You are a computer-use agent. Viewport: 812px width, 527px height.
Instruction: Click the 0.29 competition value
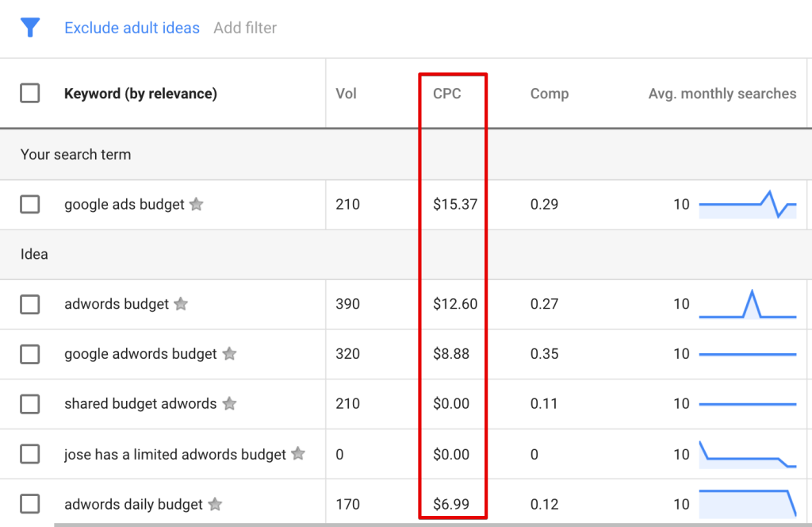[x=544, y=204]
